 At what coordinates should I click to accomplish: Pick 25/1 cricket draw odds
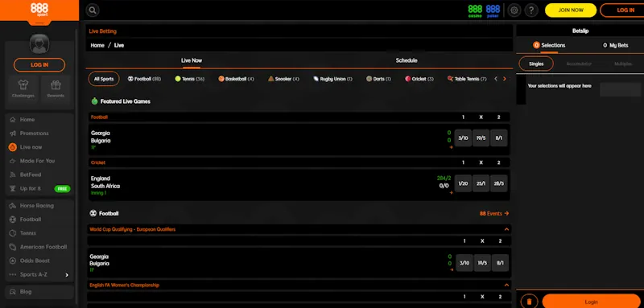pyautogui.click(x=481, y=183)
